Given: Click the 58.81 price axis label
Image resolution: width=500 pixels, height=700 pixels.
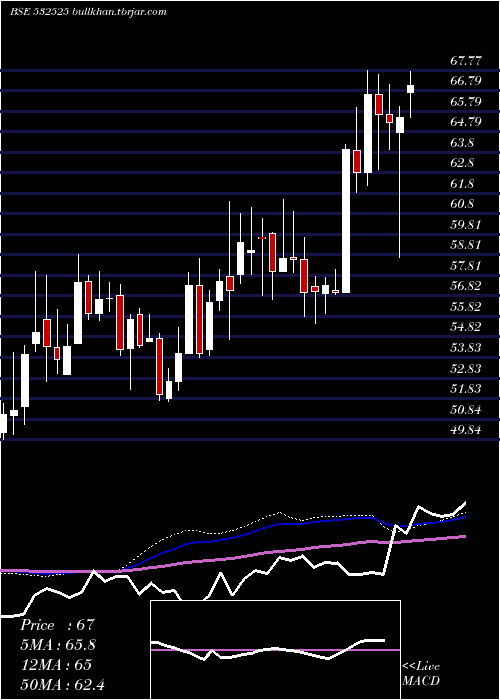Looking at the screenshot, I should 466,245.
